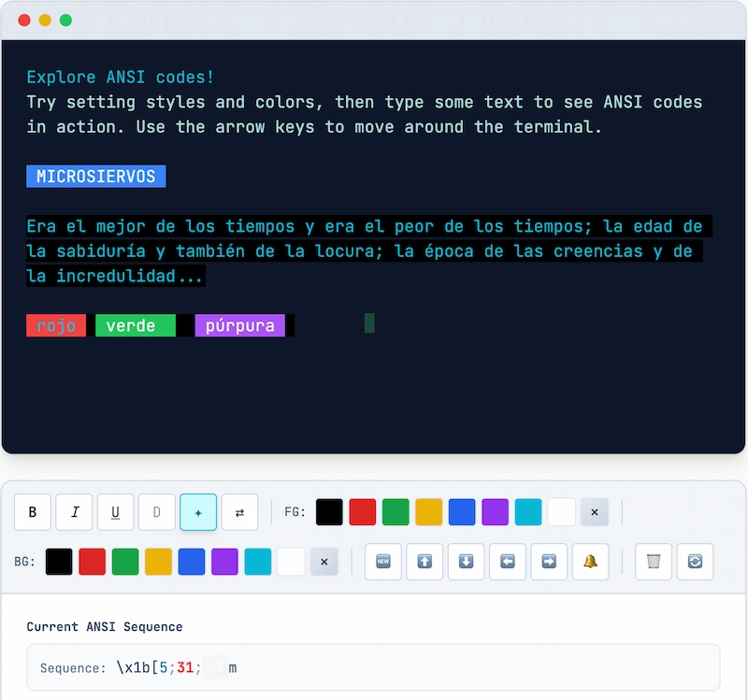This screenshot has height=700, width=748.
Task: Toggle the Underline style button
Action: [115, 512]
